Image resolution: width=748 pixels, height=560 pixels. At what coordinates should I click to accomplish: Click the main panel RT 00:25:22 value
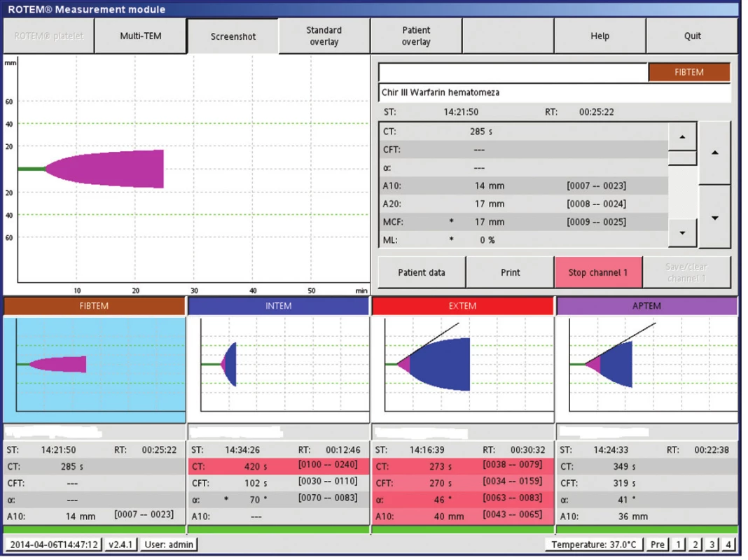pos(596,112)
